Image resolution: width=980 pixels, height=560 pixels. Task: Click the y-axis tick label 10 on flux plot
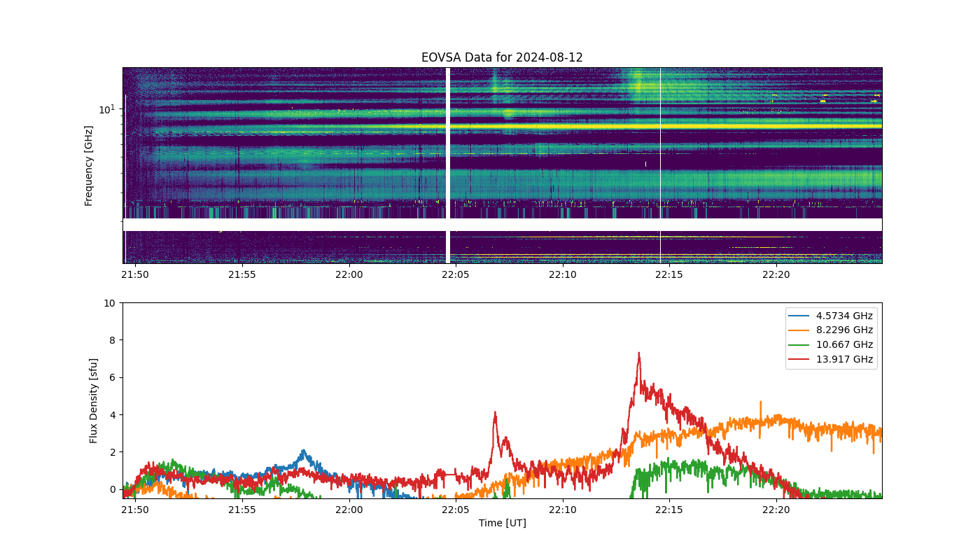(x=109, y=303)
